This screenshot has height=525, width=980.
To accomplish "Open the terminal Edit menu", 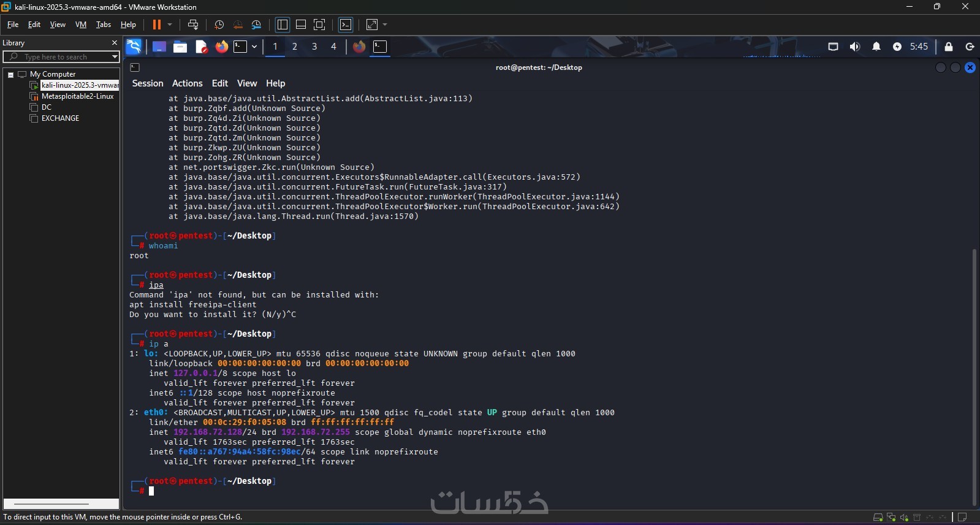I will tap(220, 83).
